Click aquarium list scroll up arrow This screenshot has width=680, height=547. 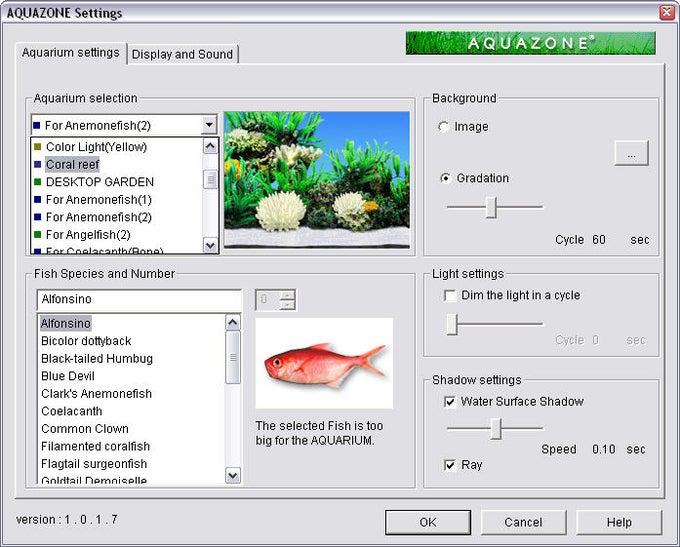coord(210,146)
